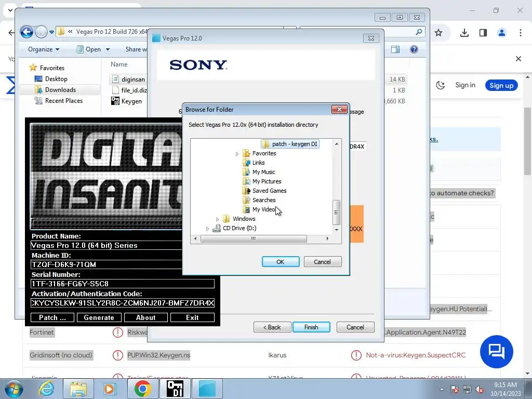Click the keygen Patch button
This screenshot has height=399, width=532.
52,317
